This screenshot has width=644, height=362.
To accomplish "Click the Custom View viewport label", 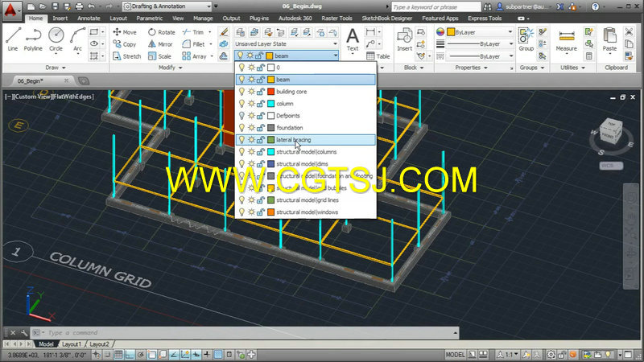I will 33,97.
